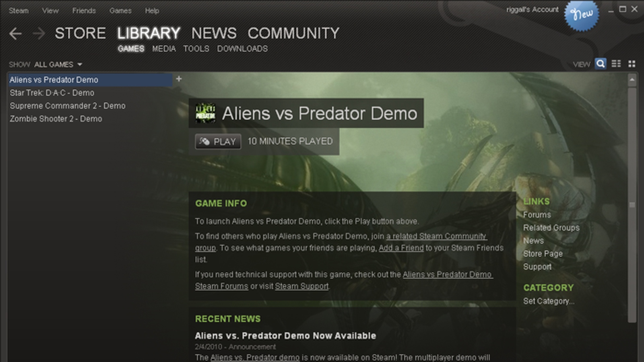The width and height of the screenshot is (644, 362).
Task: Go forward with the right arrow
Action: (39, 33)
